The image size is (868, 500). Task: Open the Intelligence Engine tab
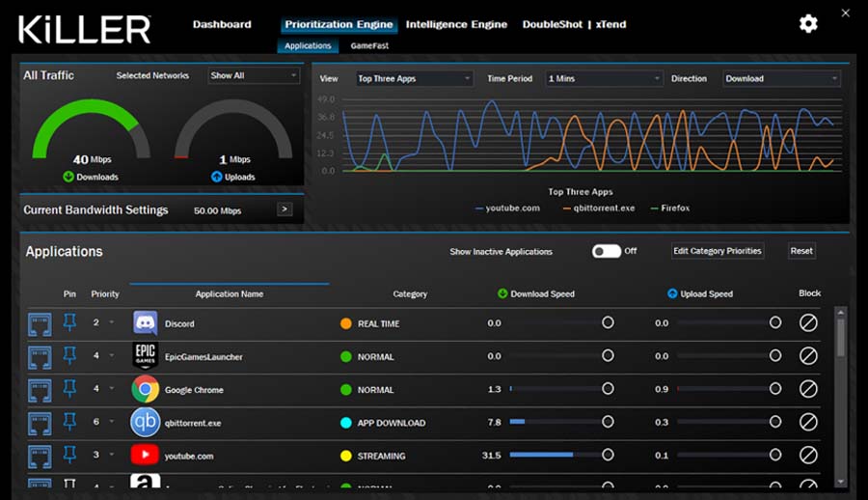click(x=456, y=24)
